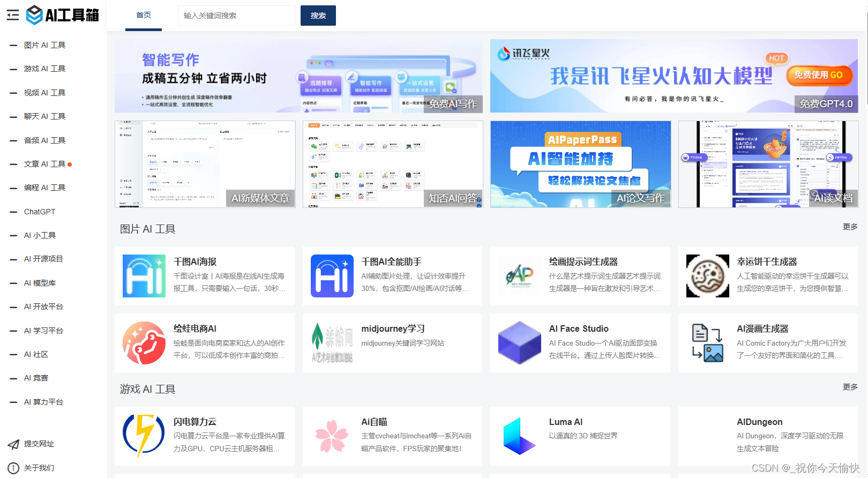This screenshot has height=478, width=868.
Task: Open the AI Face Studio cube icon
Action: 520,343
